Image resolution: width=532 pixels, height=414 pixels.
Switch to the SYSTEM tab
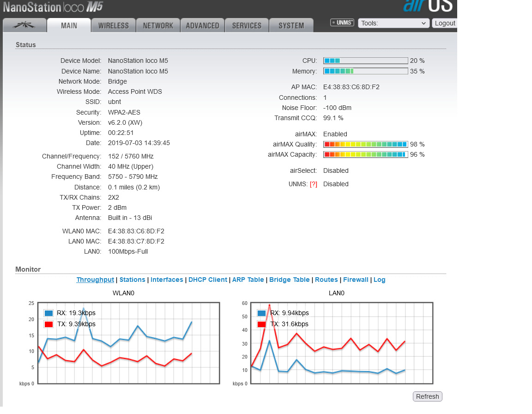point(291,25)
